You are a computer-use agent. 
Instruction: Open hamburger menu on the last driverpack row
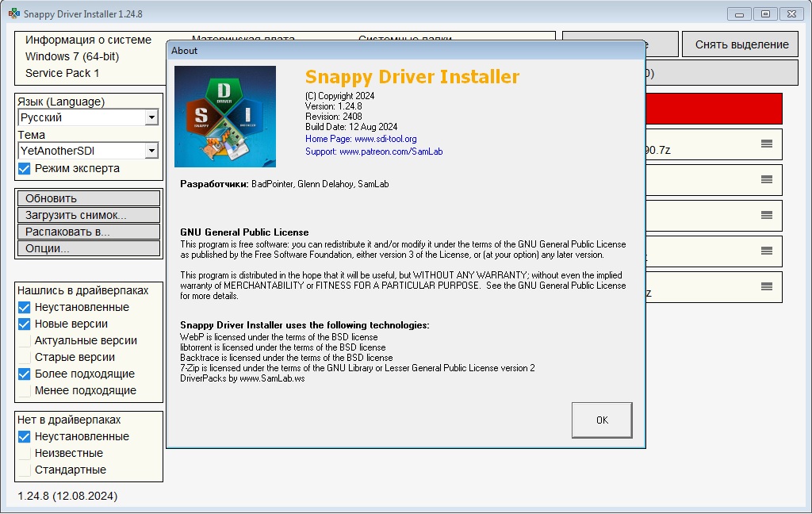[767, 286]
